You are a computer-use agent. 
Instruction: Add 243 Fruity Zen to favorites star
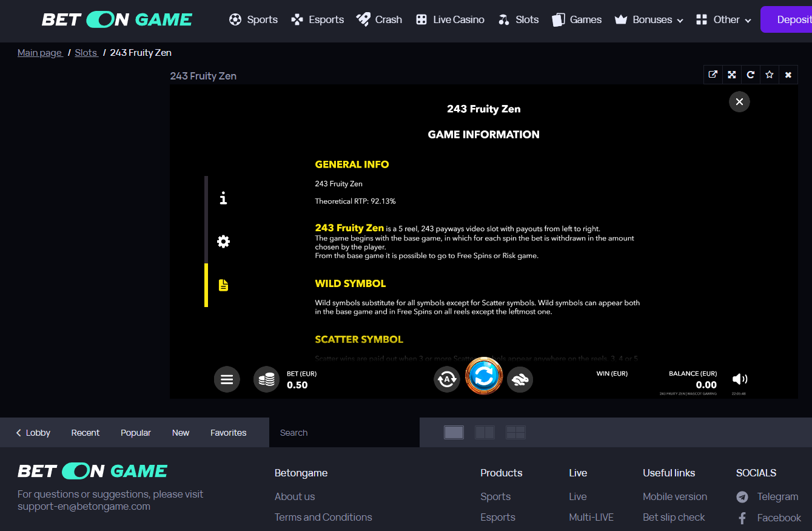(770, 75)
